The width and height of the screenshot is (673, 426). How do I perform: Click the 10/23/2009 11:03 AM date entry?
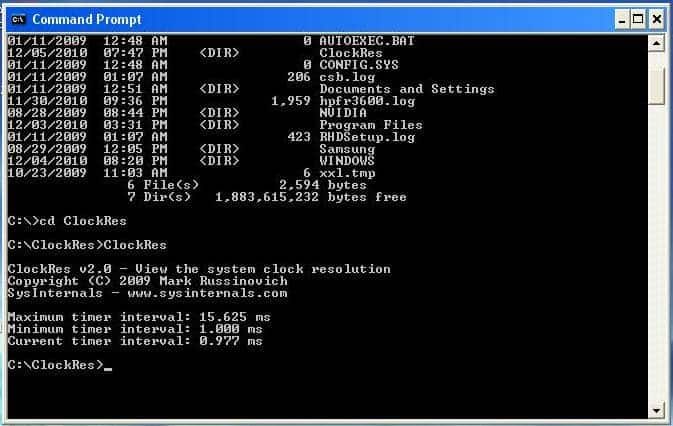click(87, 173)
